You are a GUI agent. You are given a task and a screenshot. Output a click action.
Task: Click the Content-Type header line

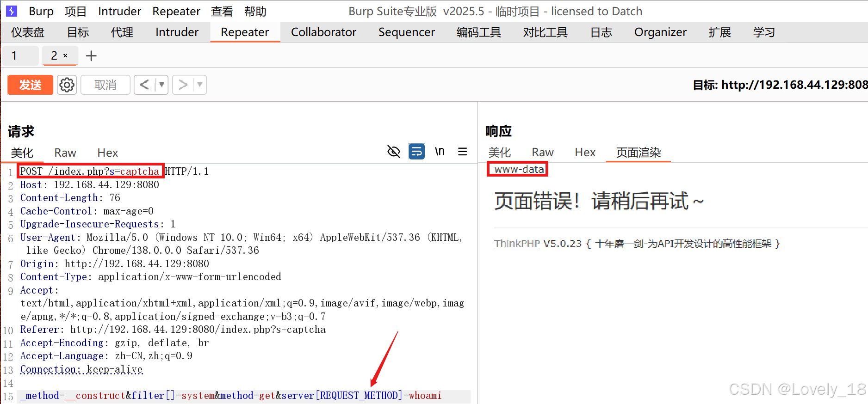tap(151, 276)
